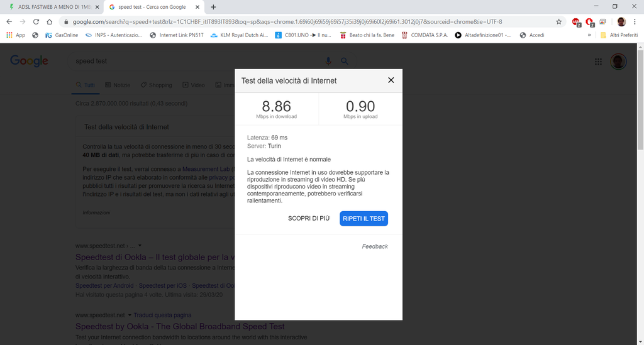Open CB01.UNO bookmark

303,35
